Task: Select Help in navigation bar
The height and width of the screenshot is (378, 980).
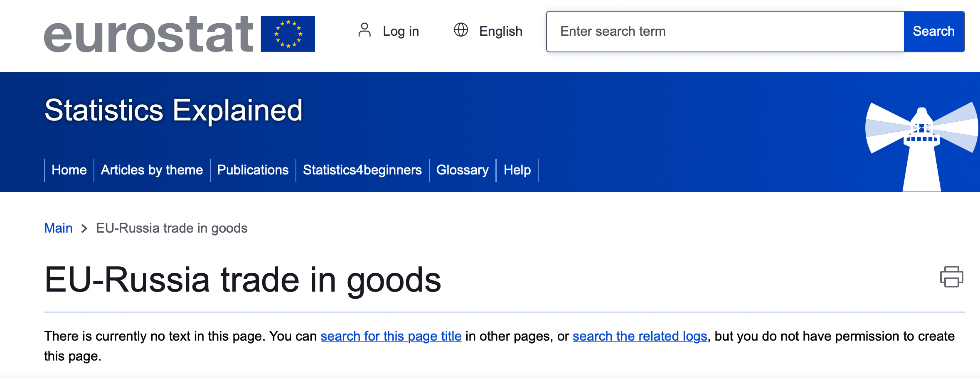Action: [x=517, y=170]
